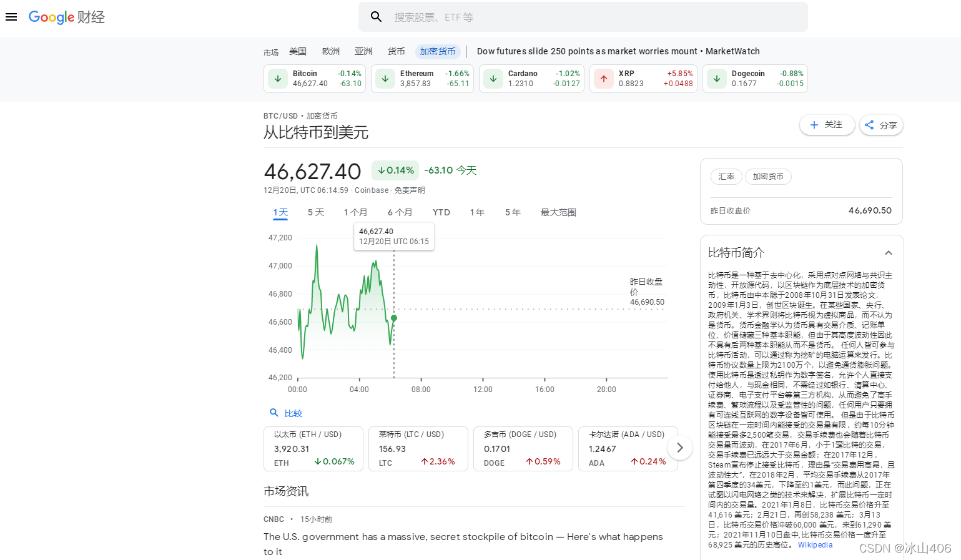Screen dimensions: 961x560
Task: Click the 从比特币到美元 page title
Action: [x=316, y=132]
